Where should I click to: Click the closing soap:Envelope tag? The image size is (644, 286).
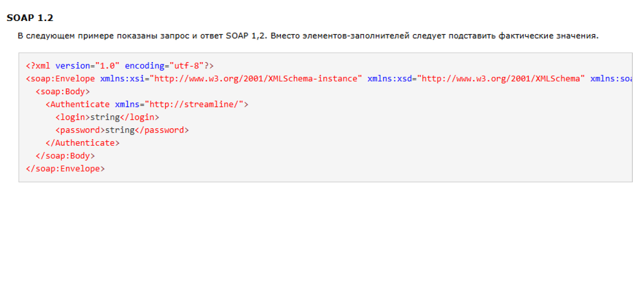tap(65, 169)
